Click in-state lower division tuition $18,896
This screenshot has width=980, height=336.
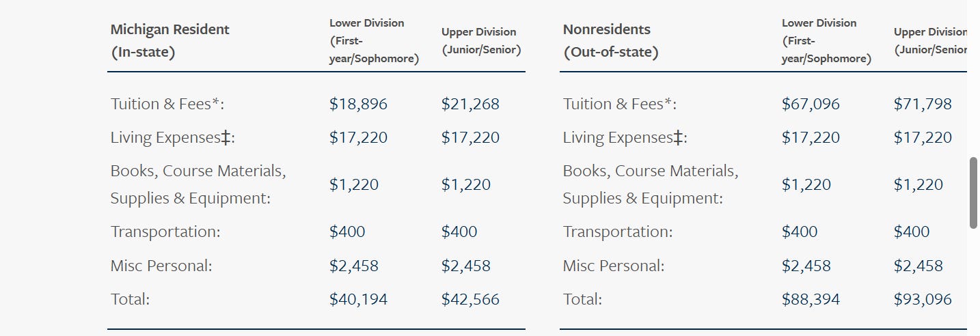358,104
